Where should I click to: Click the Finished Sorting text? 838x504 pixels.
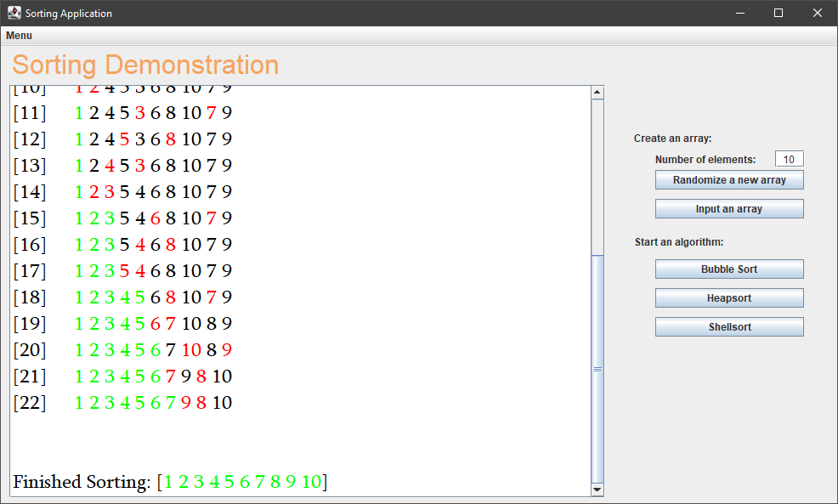[82, 482]
